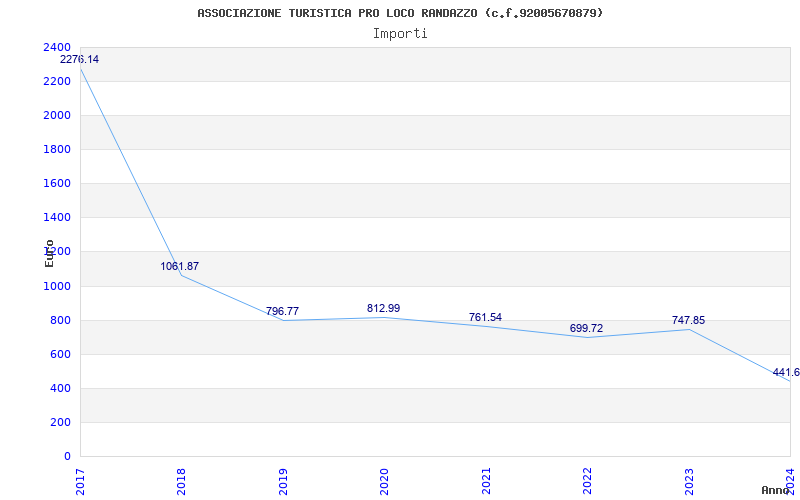Click the 2017 x-axis label
The width and height of the screenshot is (800, 500).
coord(80,481)
